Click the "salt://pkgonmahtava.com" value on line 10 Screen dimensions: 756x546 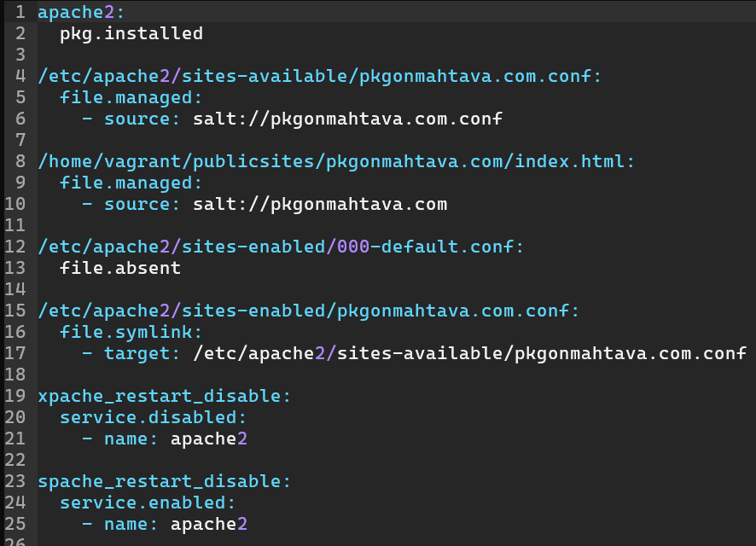(320, 205)
